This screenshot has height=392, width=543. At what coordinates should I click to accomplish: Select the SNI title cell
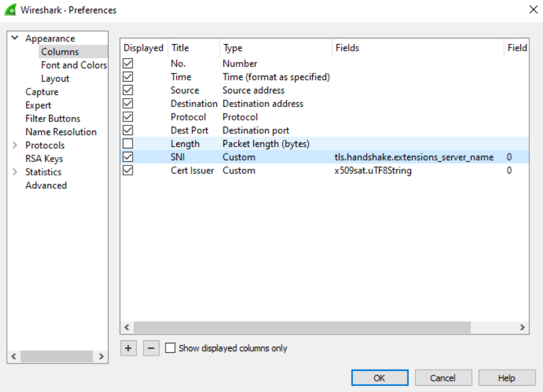click(x=178, y=157)
